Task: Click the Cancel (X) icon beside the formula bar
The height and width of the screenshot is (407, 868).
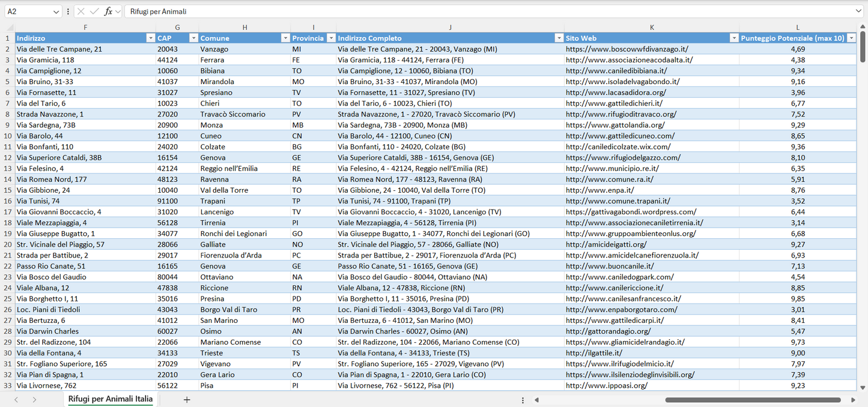Action: [x=81, y=11]
